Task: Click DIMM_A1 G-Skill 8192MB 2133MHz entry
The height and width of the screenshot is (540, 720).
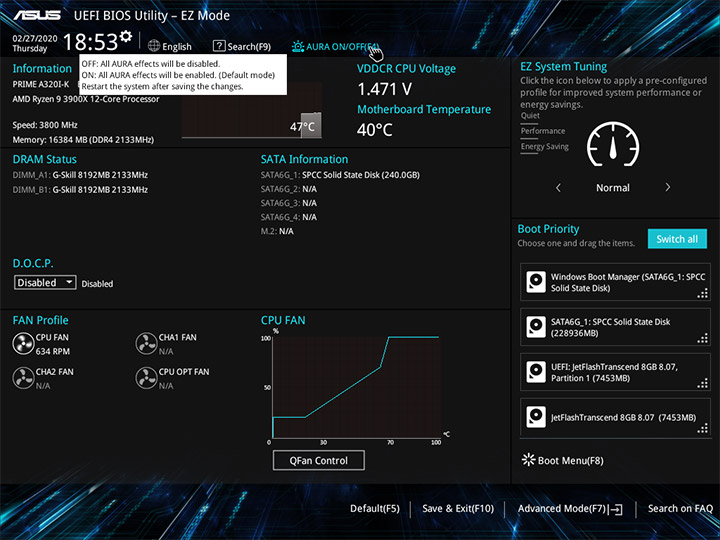Action: coord(80,175)
